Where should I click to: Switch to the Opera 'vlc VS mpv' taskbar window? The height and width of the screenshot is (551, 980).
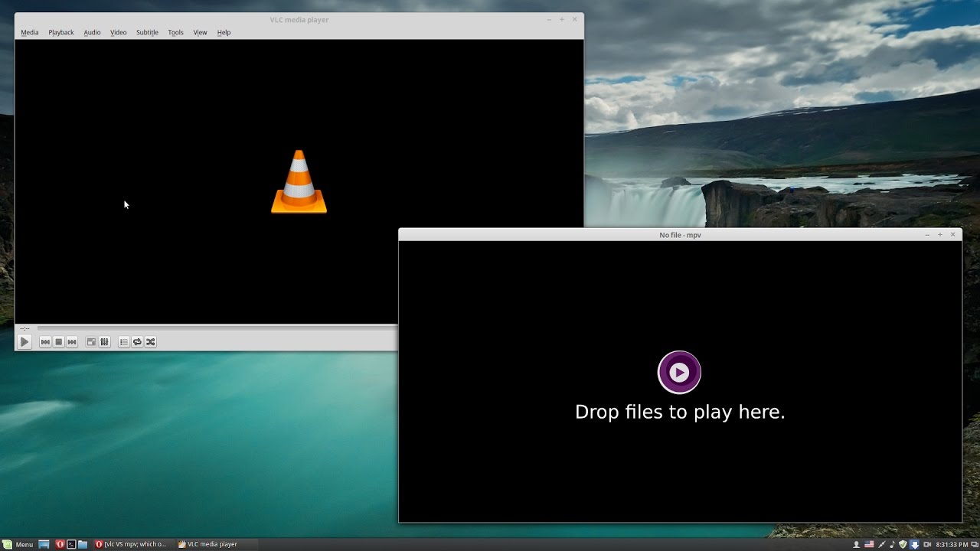[131, 544]
